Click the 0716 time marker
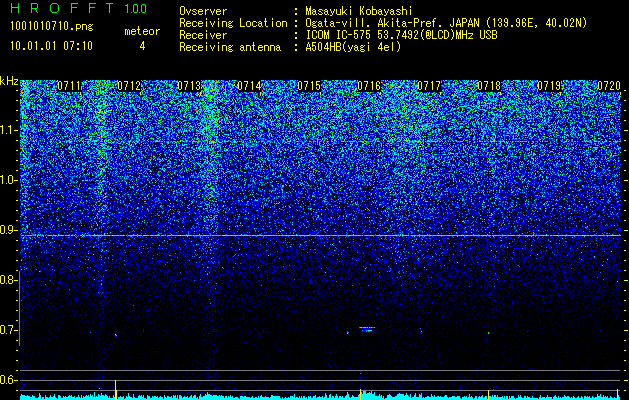Screen dimensions: 629x400 pyautogui.click(x=369, y=86)
